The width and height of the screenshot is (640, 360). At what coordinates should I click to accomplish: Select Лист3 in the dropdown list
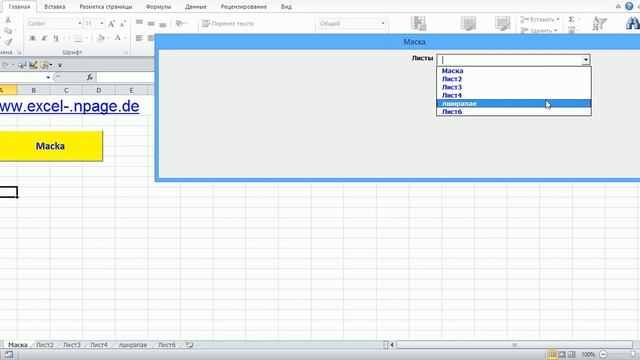[514, 87]
